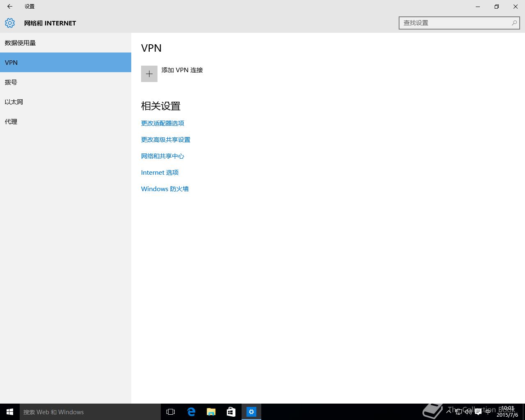Image resolution: width=525 pixels, height=420 pixels.
Task: Open the Action Center notification icon
Action: (x=478, y=412)
